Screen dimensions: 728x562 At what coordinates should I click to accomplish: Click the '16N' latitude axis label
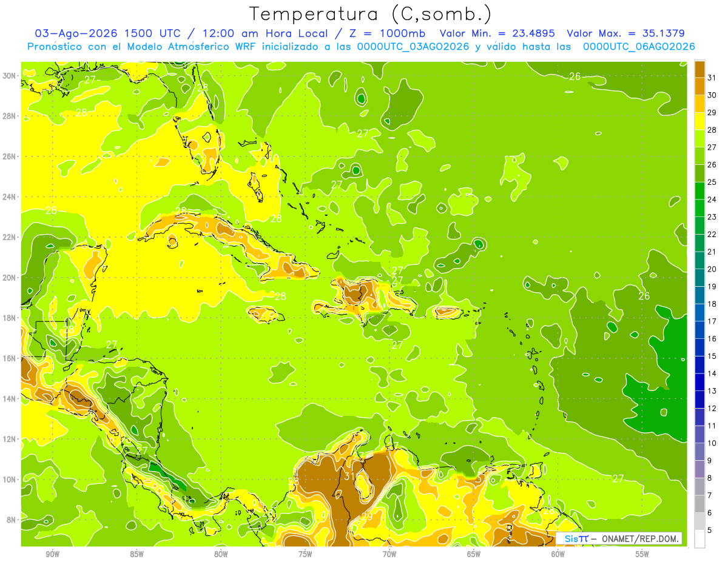pyautogui.click(x=9, y=358)
